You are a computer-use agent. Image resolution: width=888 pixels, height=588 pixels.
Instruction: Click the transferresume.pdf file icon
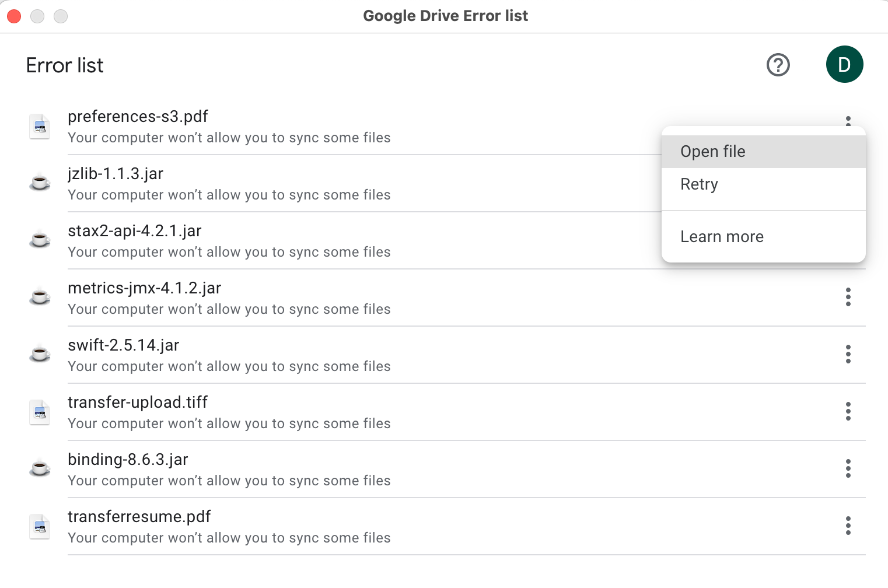[40, 527]
